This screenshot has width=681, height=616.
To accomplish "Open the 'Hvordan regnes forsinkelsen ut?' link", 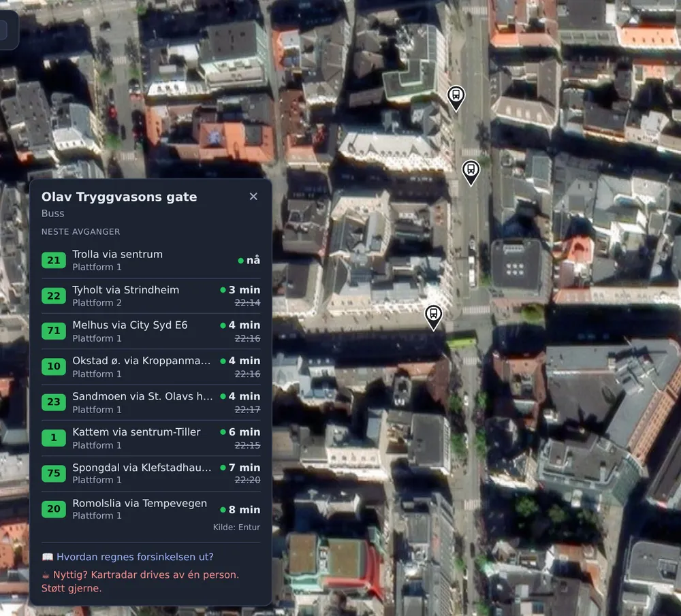I will [135, 557].
